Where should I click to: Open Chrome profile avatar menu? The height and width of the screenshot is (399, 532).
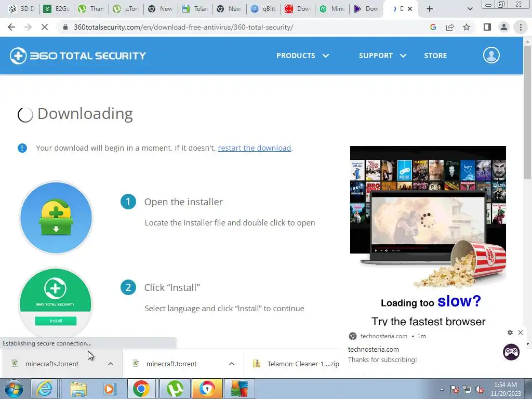tap(504, 27)
